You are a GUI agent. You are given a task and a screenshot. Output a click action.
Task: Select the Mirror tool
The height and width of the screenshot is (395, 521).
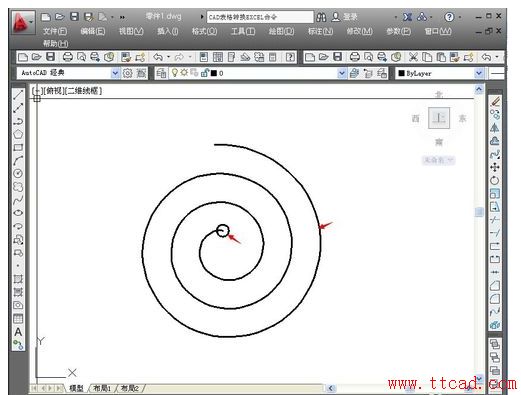point(495,128)
